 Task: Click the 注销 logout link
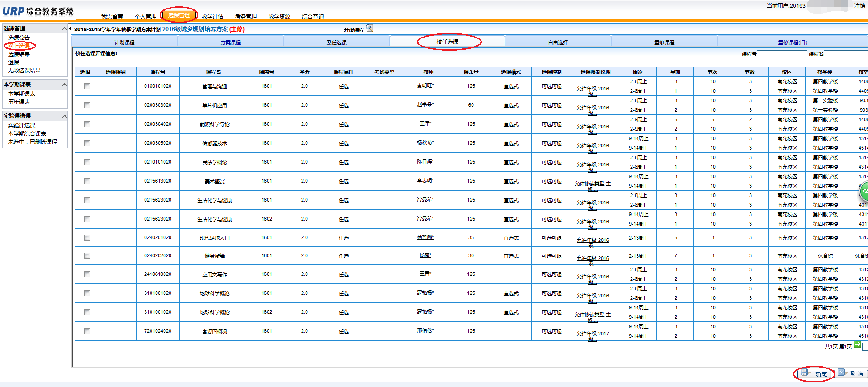(859, 6)
